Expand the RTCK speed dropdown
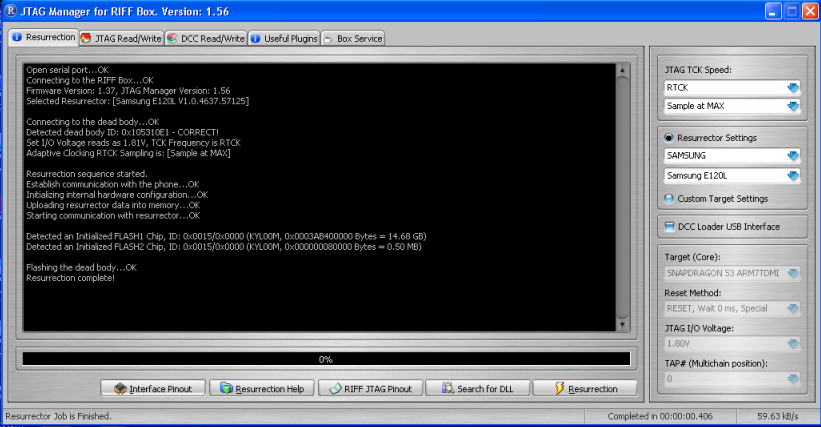The image size is (821, 427). point(793,87)
